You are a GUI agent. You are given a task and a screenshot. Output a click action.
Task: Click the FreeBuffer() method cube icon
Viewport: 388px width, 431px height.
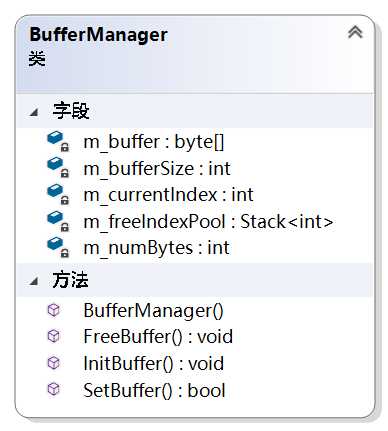[x=54, y=336]
